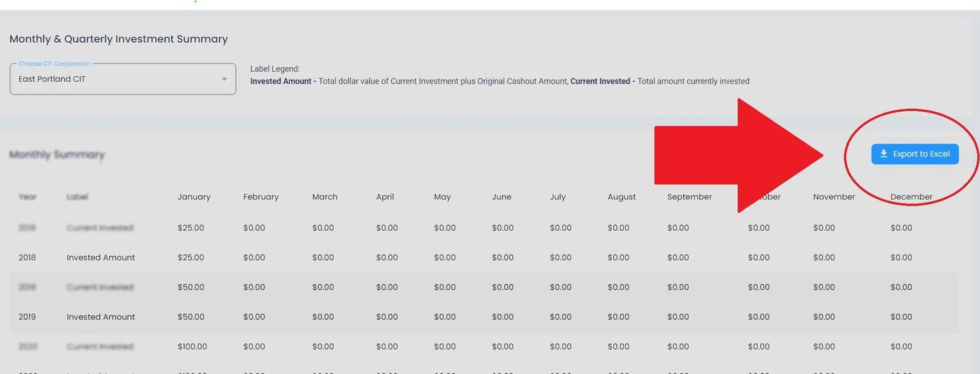Select the March column header
This screenshot has width=980, height=374.
pyautogui.click(x=325, y=197)
